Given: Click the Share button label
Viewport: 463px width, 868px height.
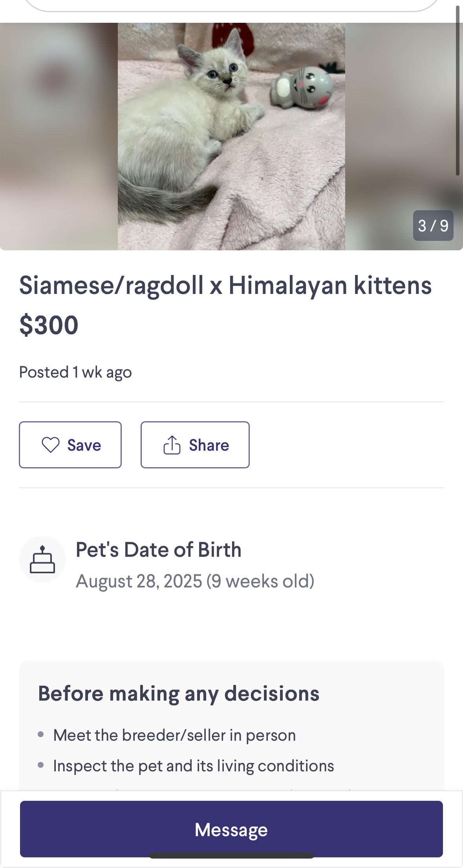Looking at the screenshot, I should pyautogui.click(x=209, y=445).
